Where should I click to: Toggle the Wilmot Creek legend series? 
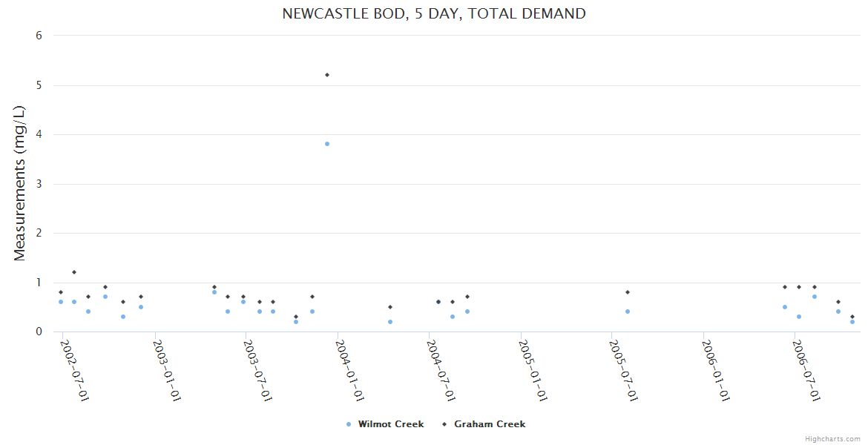pyautogui.click(x=390, y=424)
